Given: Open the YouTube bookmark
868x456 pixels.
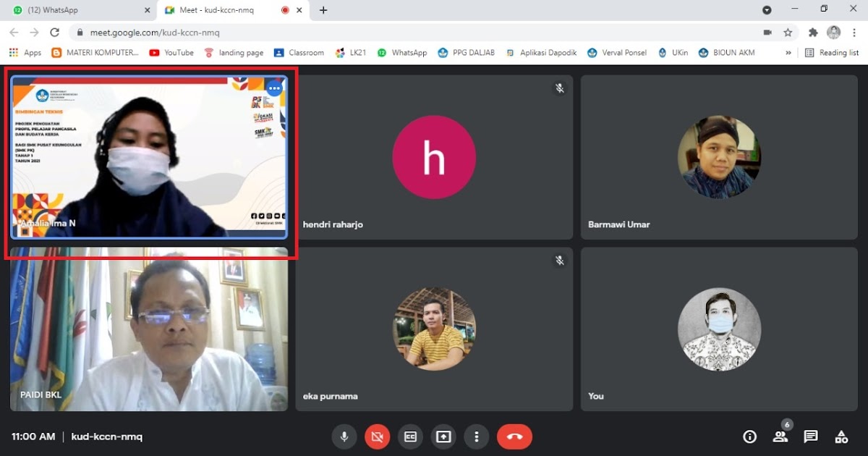Looking at the screenshot, I should (171, 52).
